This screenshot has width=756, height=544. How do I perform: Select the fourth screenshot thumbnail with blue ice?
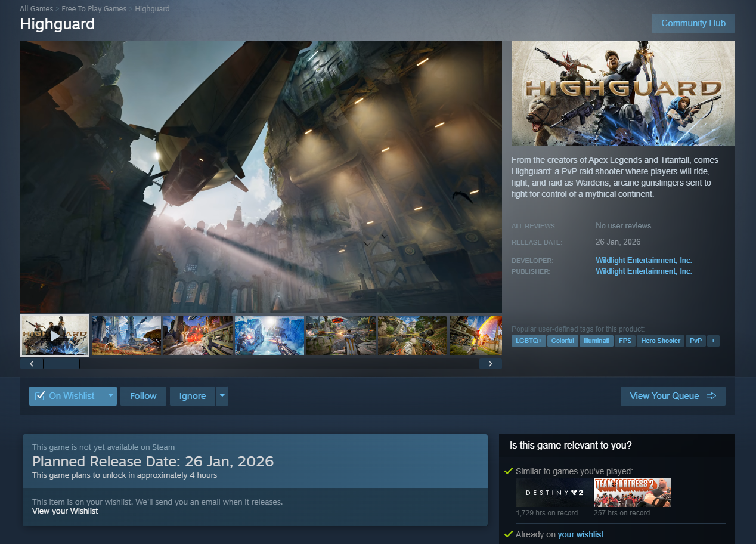[269, 336]
